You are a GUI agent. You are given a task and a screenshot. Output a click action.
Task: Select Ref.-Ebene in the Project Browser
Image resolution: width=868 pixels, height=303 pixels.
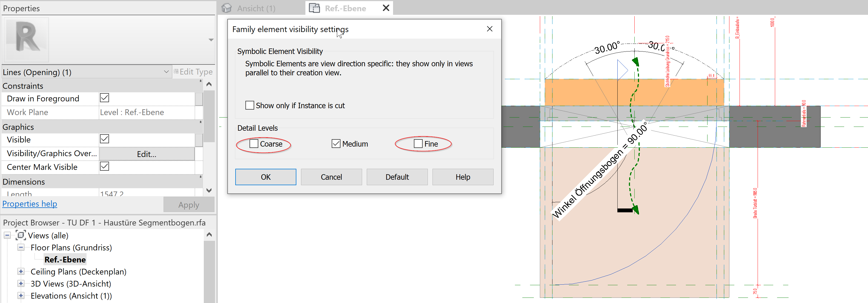65,259
